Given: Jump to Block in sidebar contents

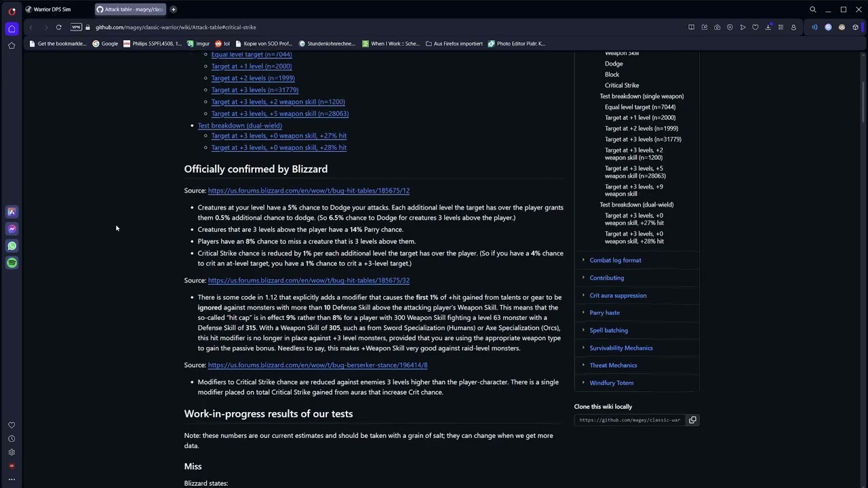Looking at the screenshot, I should click(x=612, y=75).
